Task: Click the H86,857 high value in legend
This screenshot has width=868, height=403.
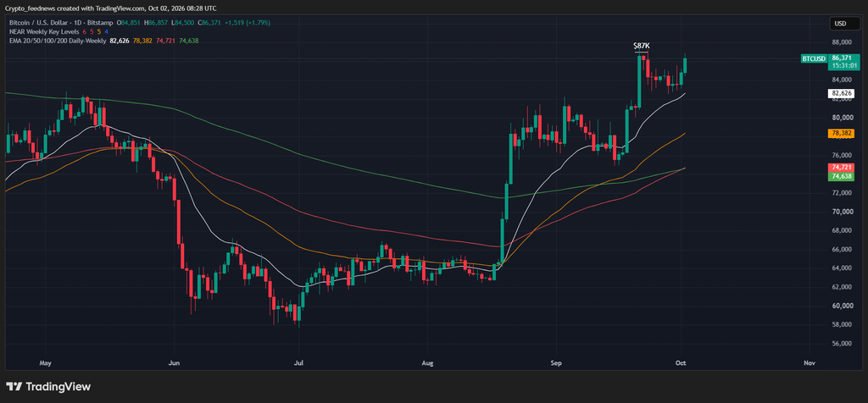Action: point(156,23)
